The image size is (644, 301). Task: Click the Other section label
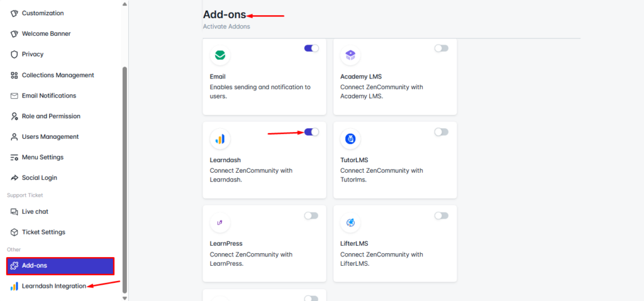[x=14, y=249]
